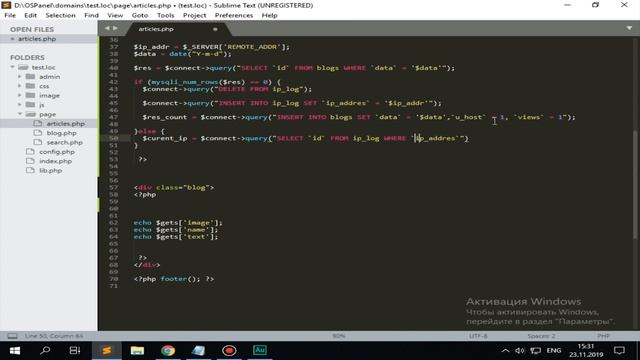Open lib.php in the sidebar
This screenshot has height=360, width=640.
pyautogui.click(x=51, y=170)
